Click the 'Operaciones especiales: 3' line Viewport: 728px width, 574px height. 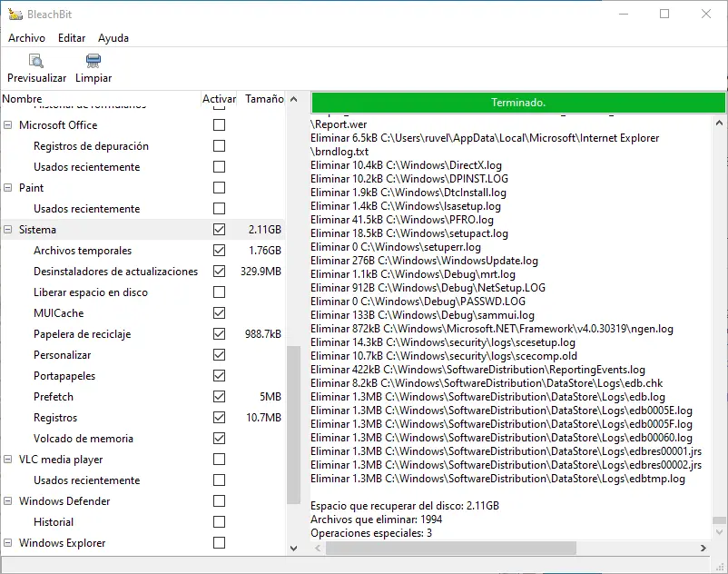click(371, 532)
